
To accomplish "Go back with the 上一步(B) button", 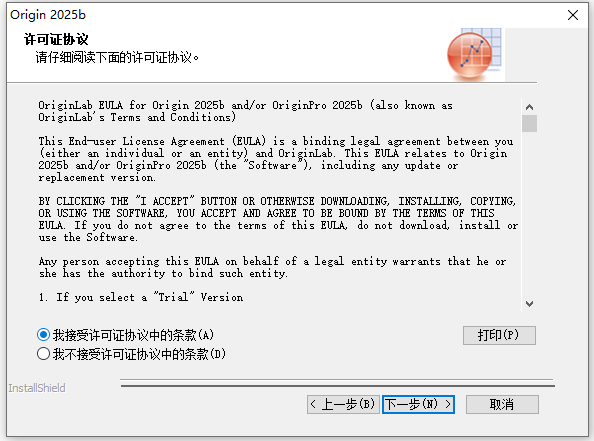I will [x=343, y=404].
